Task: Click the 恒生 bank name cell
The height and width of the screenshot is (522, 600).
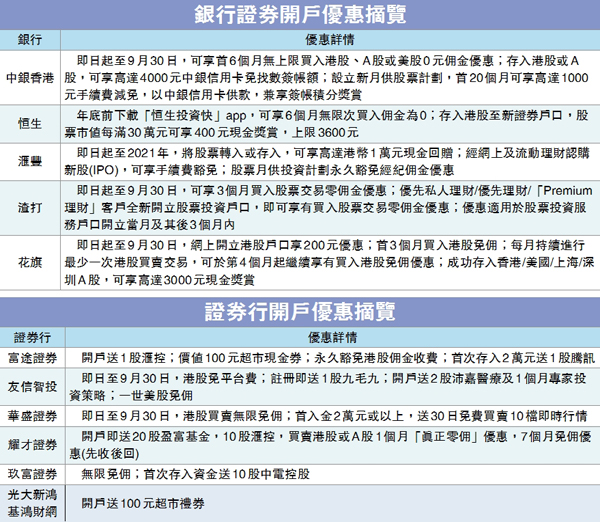Action: coord(31,124)
